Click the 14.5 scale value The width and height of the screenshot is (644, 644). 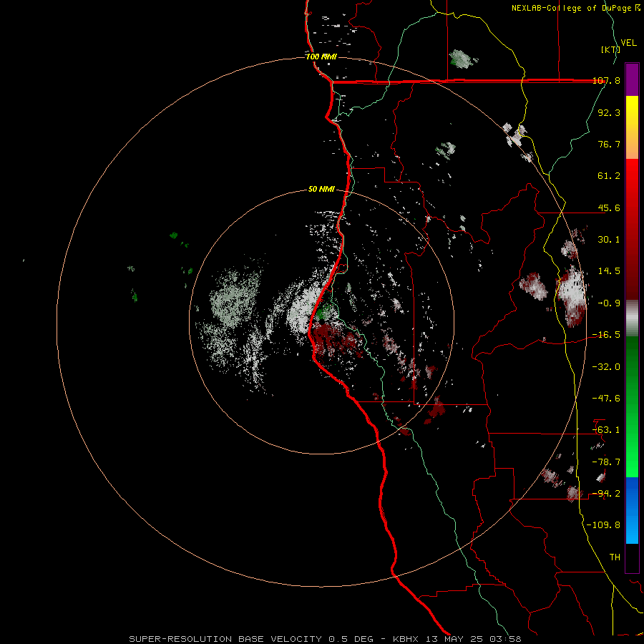click(609, 271)
